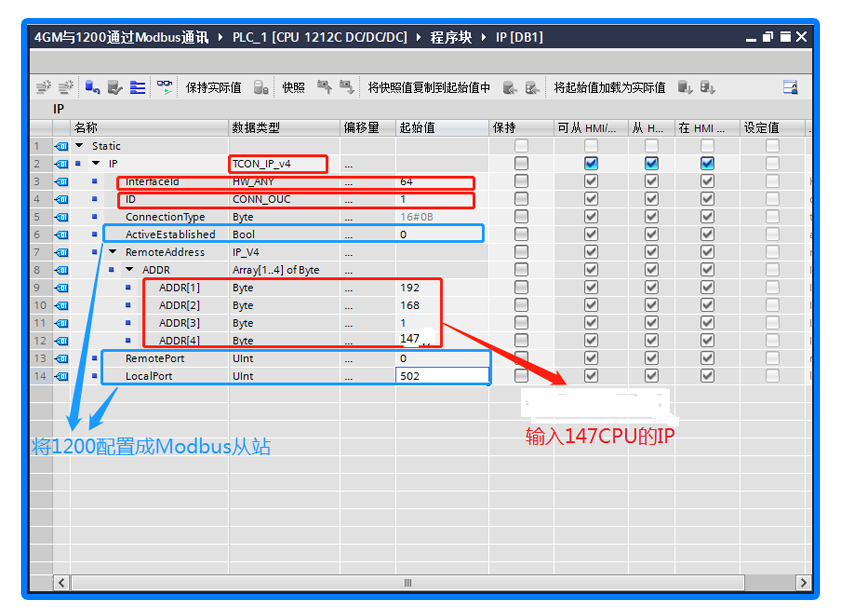This screenshot has width=846, height=612.
Task: Click the 偏移量 column header
Action: tap(368, 128)
